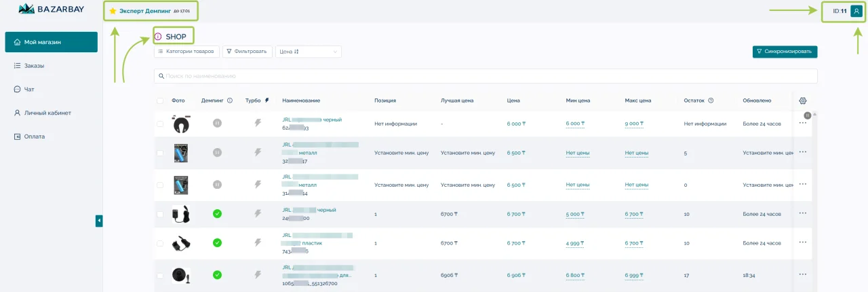Collapse the left sidebar with arrow tab
868x292 pixels.
99,221
